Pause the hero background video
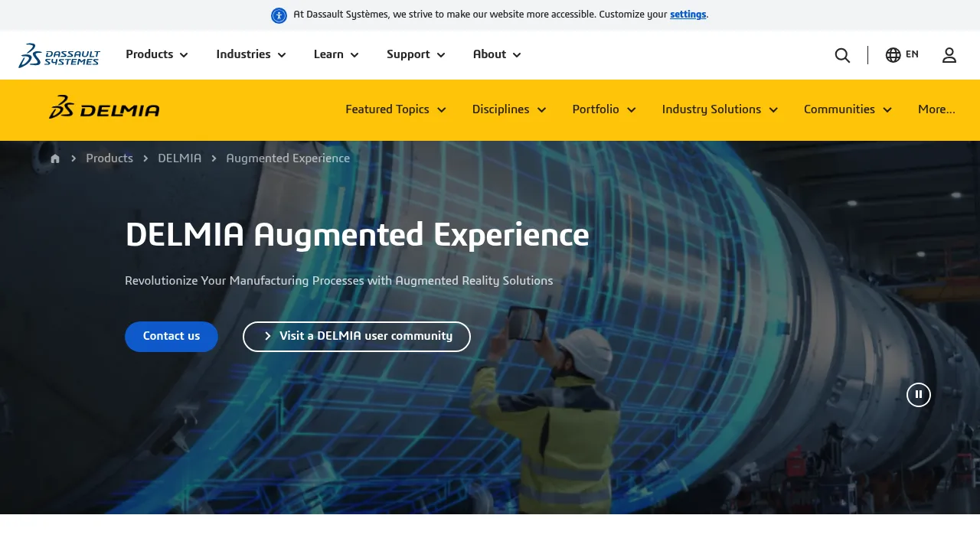Screen dimensions: 980x551 919,395
